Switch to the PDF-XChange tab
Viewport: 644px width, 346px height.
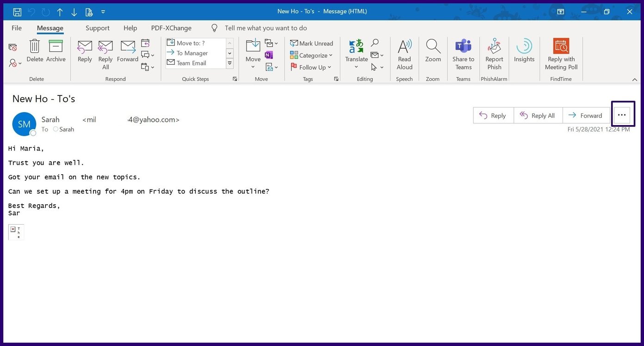coord(171,28)
